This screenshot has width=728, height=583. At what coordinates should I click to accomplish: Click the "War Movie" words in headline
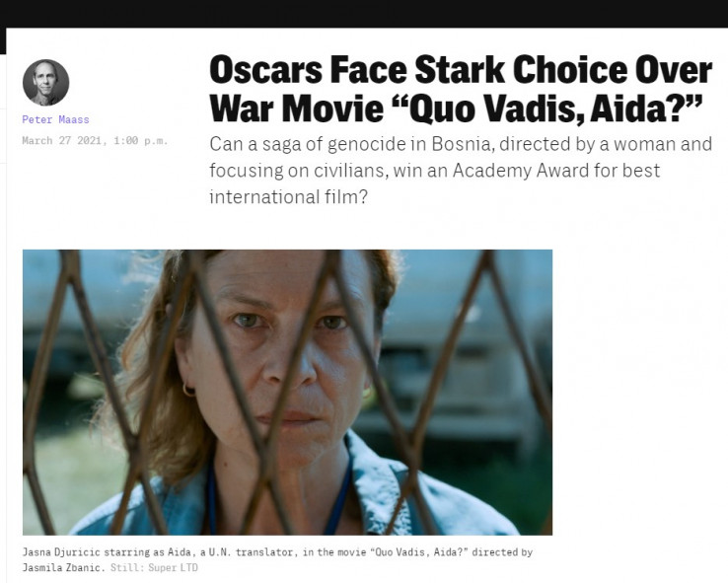point(297,109)
